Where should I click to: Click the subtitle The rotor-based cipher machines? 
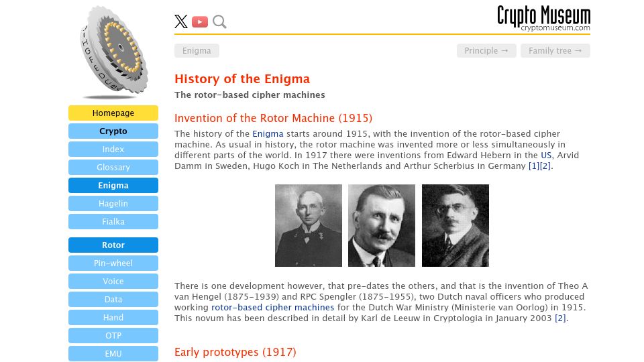250,95
